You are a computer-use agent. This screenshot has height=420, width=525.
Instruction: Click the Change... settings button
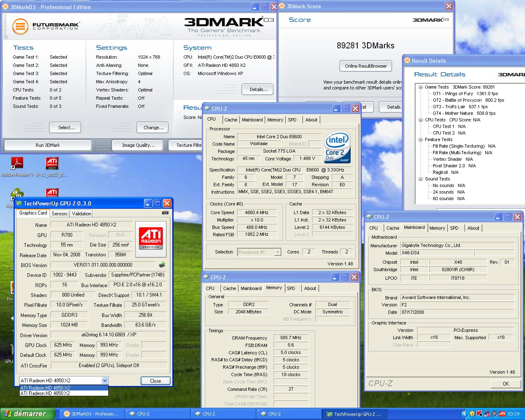click(153, 128)
